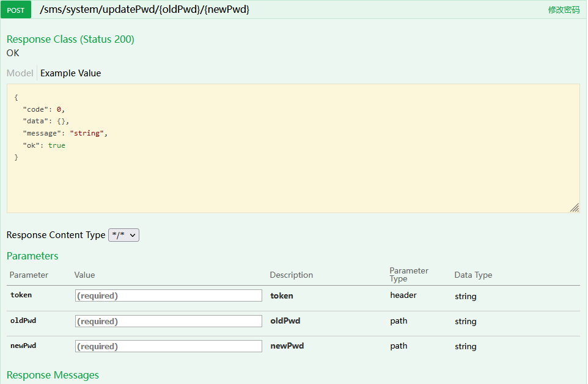588x384 pixels.
Task: Click the "string" message value in example
Action: pos(87,133)
